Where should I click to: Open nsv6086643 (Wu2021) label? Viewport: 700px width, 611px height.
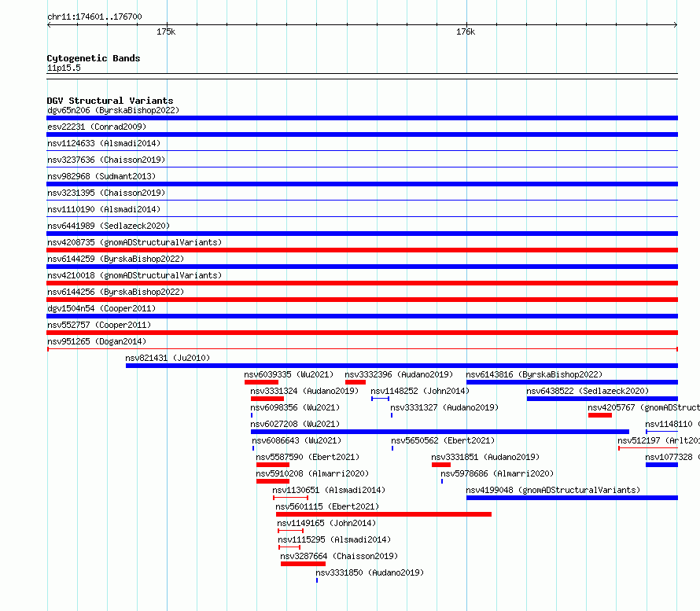click(297, 440)
